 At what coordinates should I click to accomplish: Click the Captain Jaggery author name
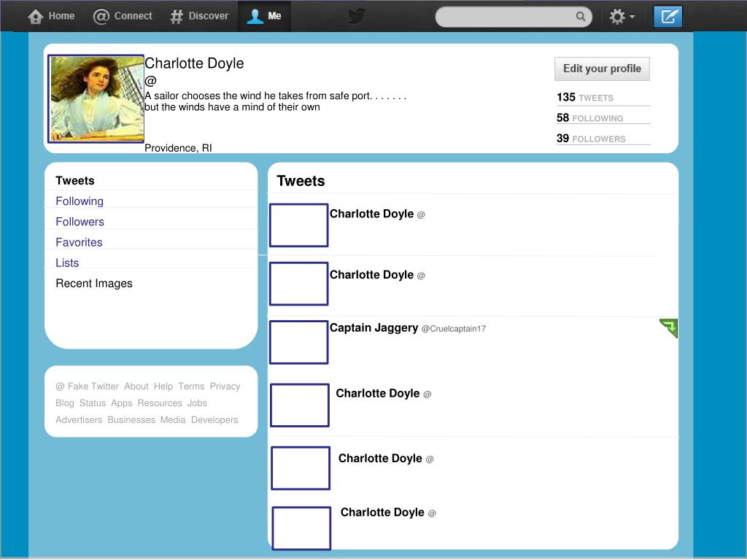[x=373, y=327]
